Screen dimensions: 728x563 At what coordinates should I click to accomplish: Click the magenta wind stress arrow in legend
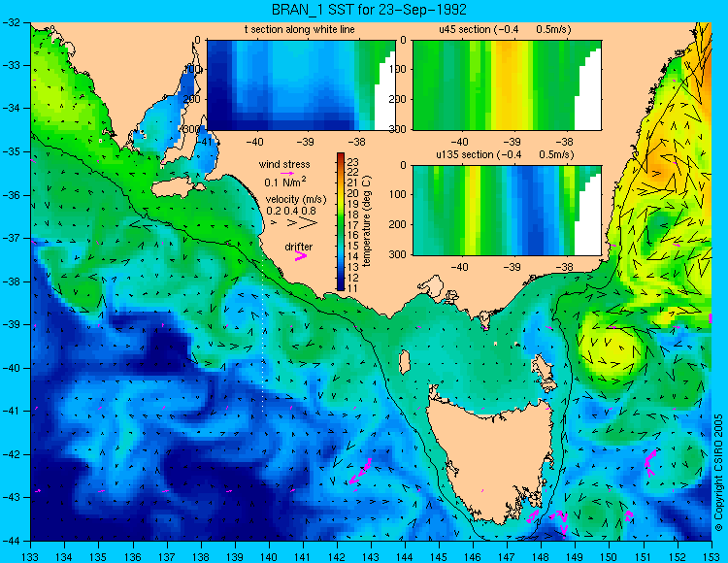pyautogui.click(x=287, y=173)
